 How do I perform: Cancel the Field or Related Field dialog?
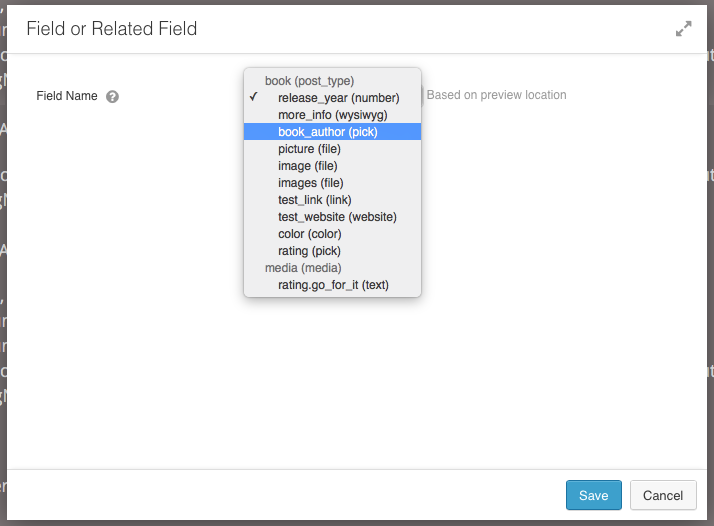[663, 495]
